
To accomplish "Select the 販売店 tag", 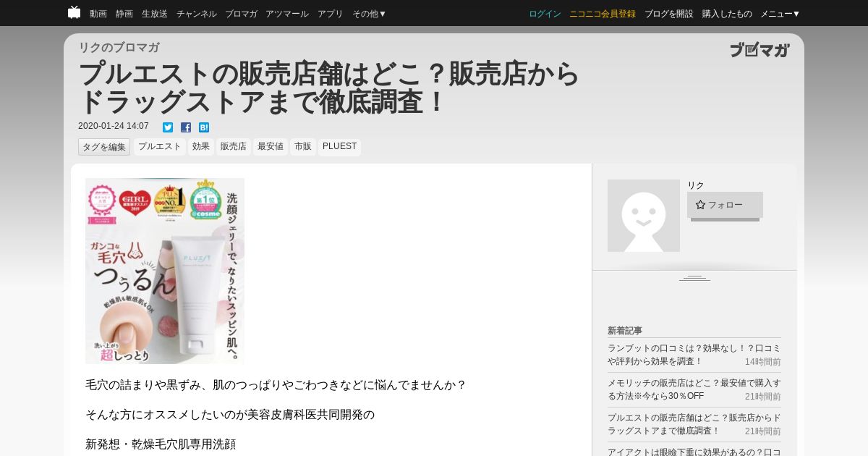I will [234, 147].
